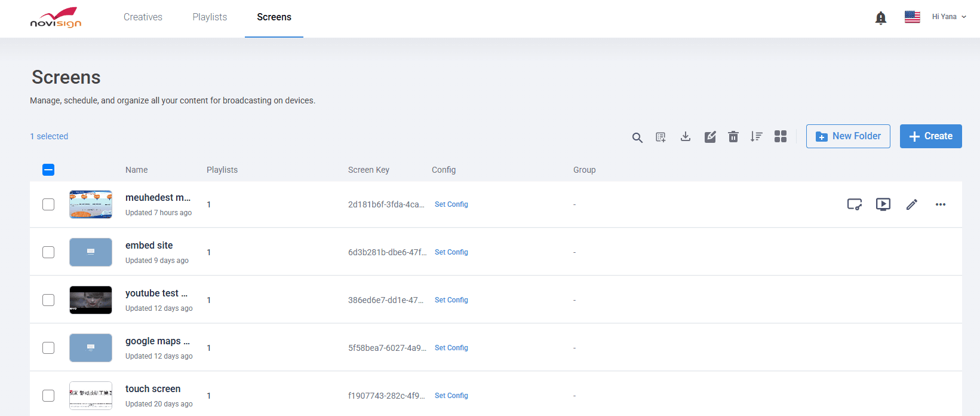Switch to grid view layout
This screenshot has height=416, width=980.
[x=781, y=137]
